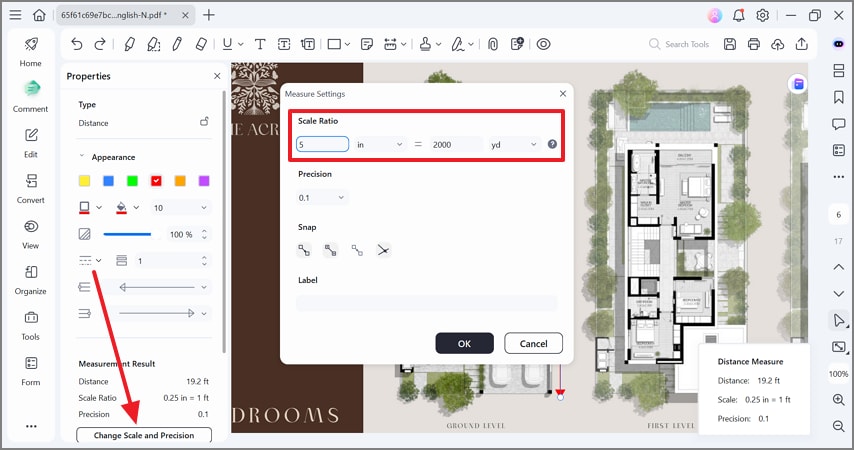The height and width of the screenshot is (450, 854).
Task: Go to the Home icon in title bar
Action: (x=39, y=15)
